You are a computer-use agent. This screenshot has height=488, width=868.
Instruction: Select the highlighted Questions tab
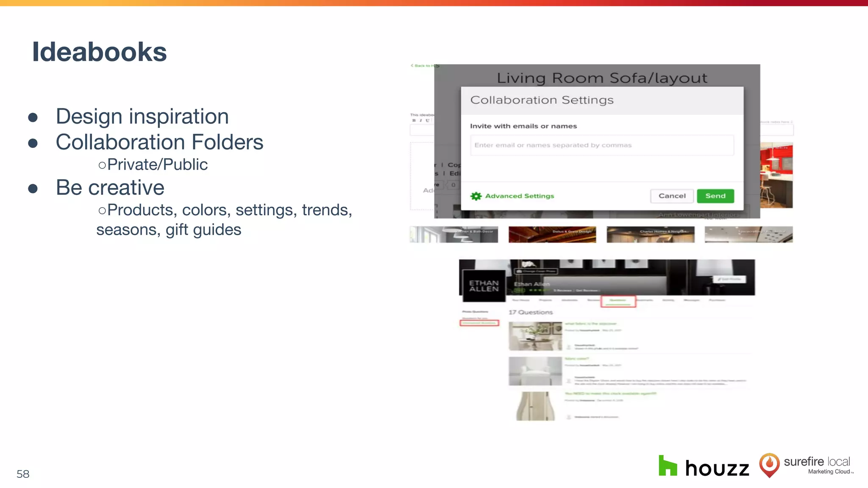click(618, 301)
